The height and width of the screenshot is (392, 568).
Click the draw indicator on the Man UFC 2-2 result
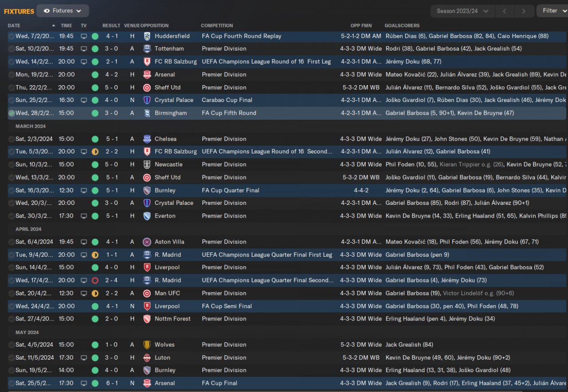pos(95,293)
